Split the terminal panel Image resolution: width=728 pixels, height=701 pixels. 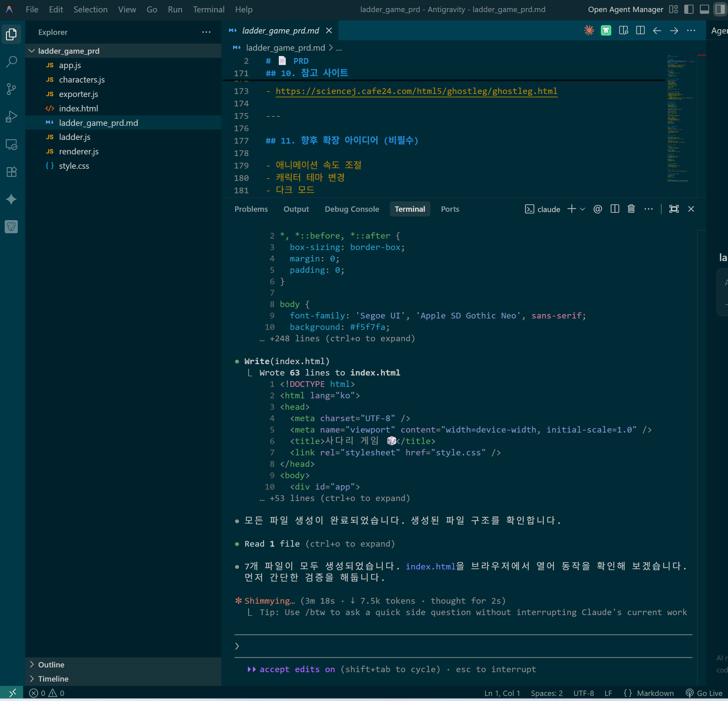[x=615, y=209]
